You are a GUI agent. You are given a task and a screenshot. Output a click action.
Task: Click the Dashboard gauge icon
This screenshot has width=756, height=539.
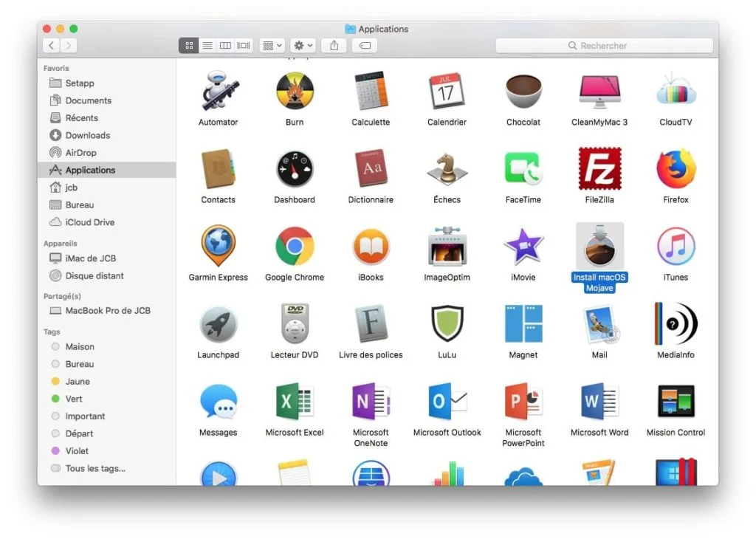(295, 169)
